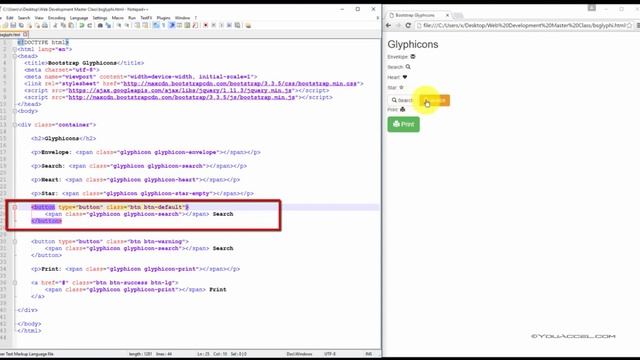Open the Replace toolbar icon
640x360 pixels.
pos(108,25)
